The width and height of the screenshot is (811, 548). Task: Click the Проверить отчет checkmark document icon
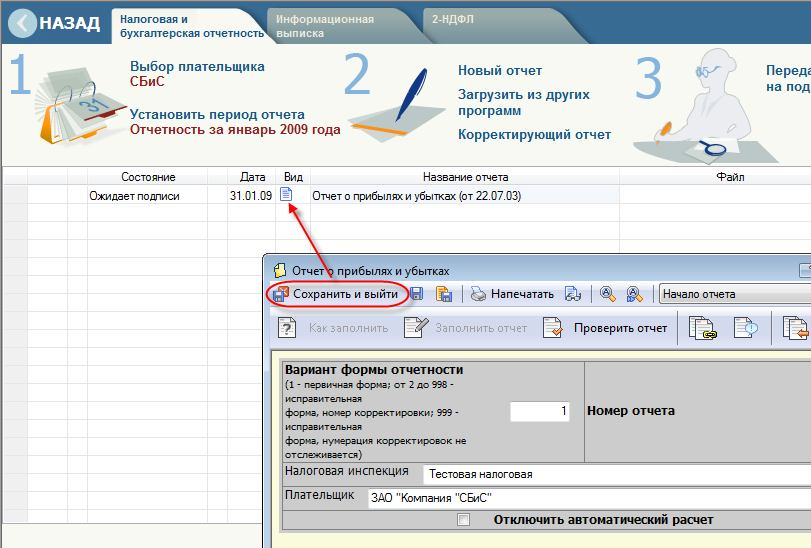(x=552, y=328)
